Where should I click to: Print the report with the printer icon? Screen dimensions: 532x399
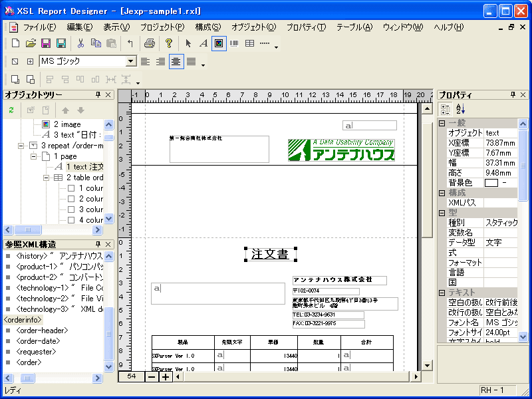tap(149, 43)
